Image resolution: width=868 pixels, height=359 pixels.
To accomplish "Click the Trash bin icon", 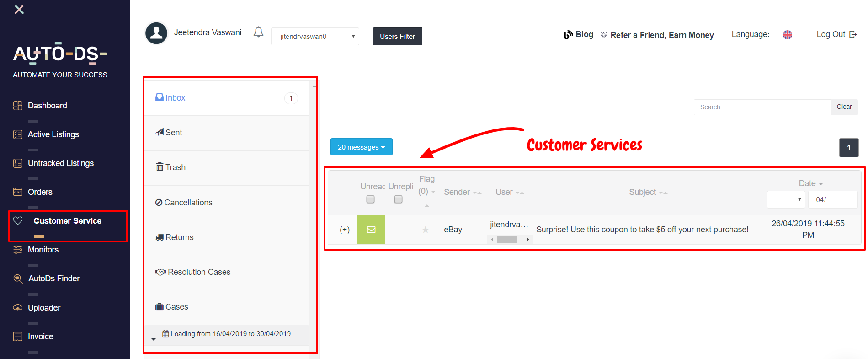I will (160, 167).
